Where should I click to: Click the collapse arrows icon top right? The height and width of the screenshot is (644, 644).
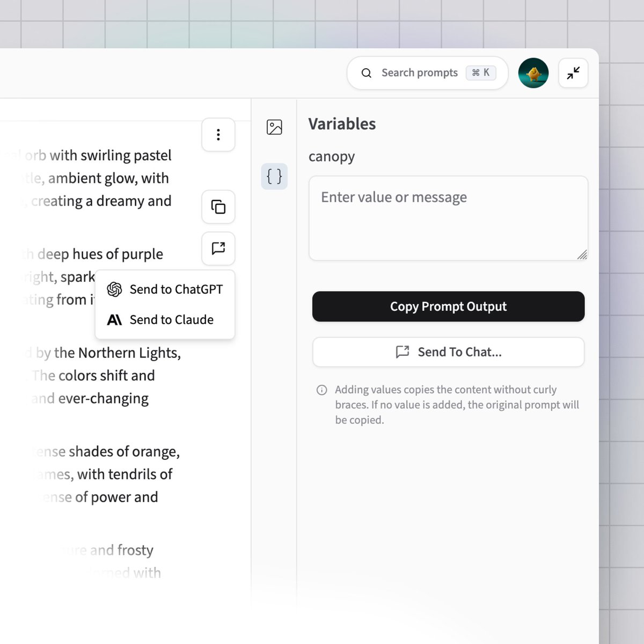click(x=573, y=72)
